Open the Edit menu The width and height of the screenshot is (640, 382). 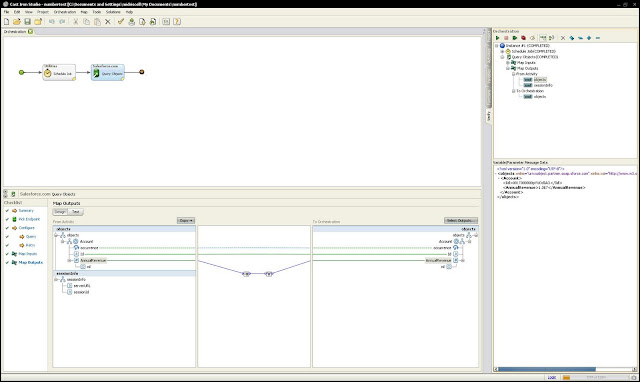click(17, 12)
